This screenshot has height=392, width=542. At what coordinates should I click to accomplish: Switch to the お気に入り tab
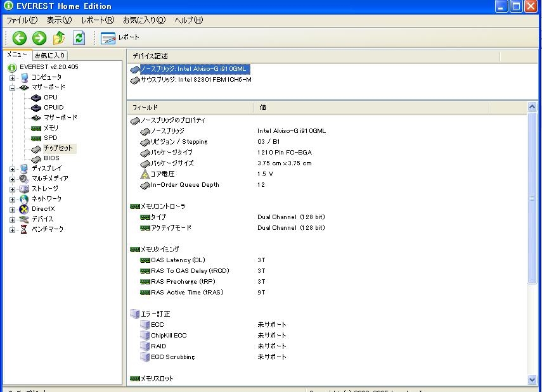coord(49,56)
